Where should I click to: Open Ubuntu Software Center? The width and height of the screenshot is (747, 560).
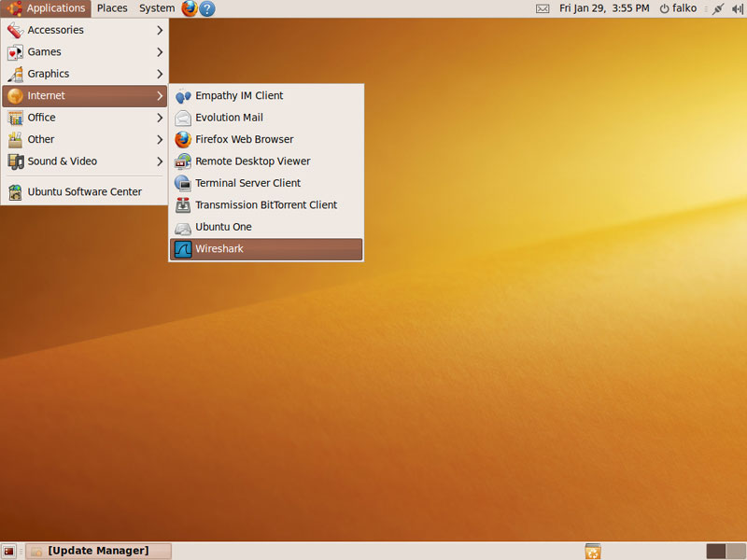(x=84, y=192)
